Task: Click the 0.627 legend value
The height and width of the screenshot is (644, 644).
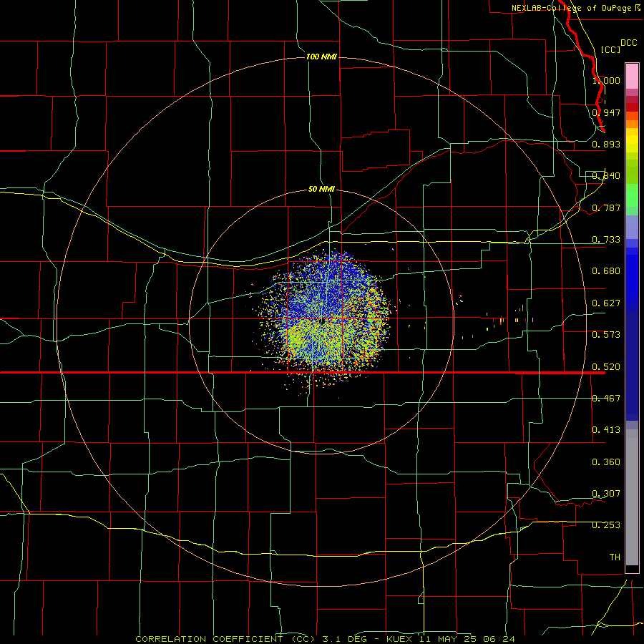Action: (606, 303)
